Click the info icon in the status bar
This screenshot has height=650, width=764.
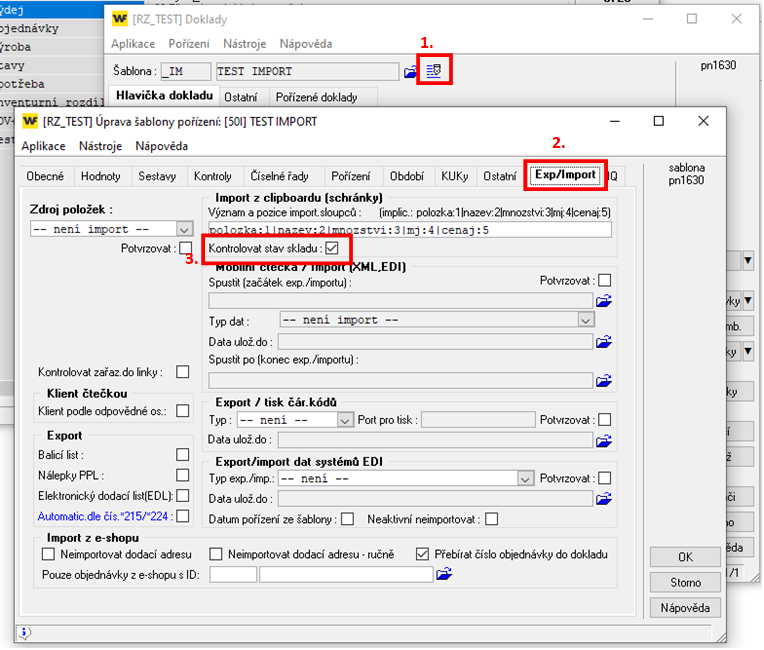point(24,632)
